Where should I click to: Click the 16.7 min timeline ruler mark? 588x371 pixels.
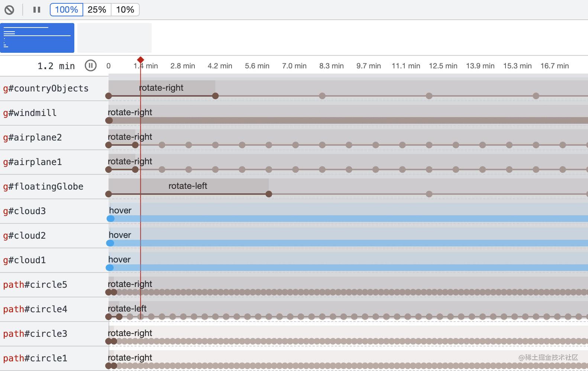[x=555, y=66]
